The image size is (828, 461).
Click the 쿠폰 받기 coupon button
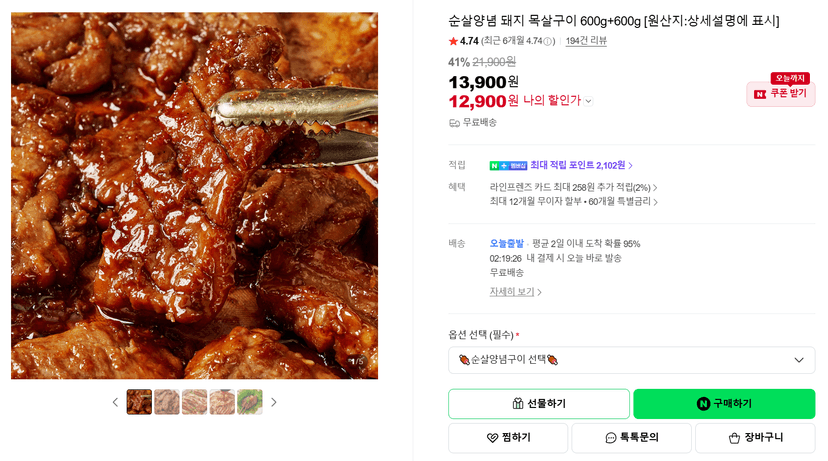click(780, 94)
